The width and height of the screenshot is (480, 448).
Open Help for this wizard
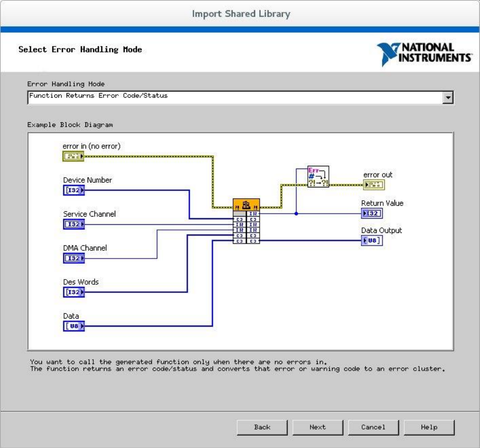tap(429, 427)
